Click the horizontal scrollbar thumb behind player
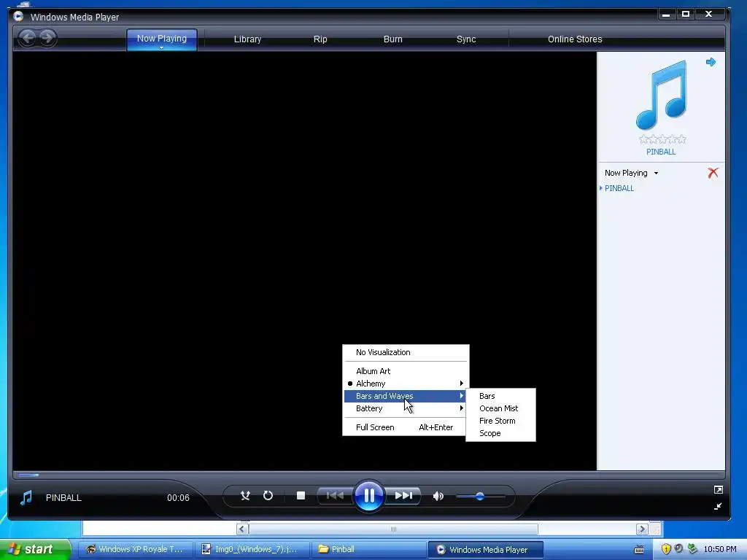Viewport: 747px width, 560px height. point(393,529)
